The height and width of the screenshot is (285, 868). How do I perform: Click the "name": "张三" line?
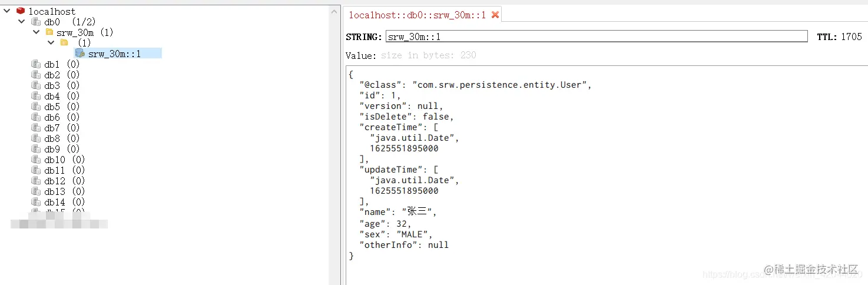click(398, 212)
